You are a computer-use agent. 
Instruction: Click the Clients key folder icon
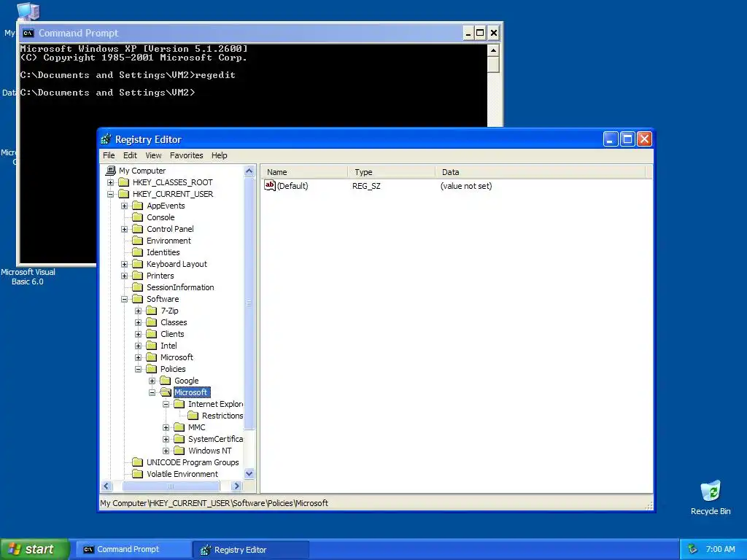(x=152, y=334)
